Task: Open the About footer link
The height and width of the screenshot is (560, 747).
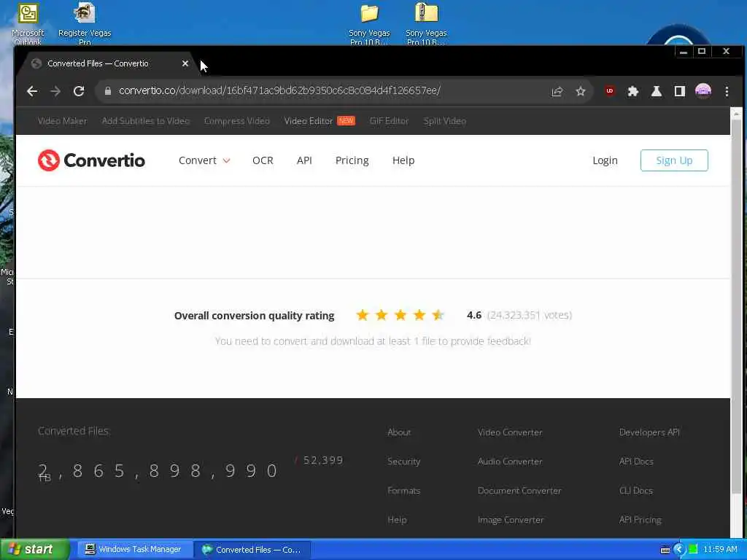Action: point(399,432)
